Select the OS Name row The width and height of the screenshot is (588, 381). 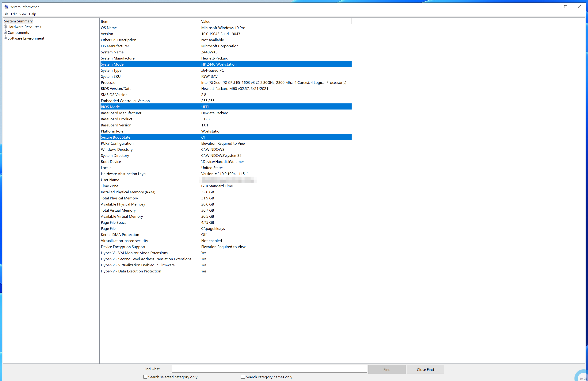pos(226,28)
